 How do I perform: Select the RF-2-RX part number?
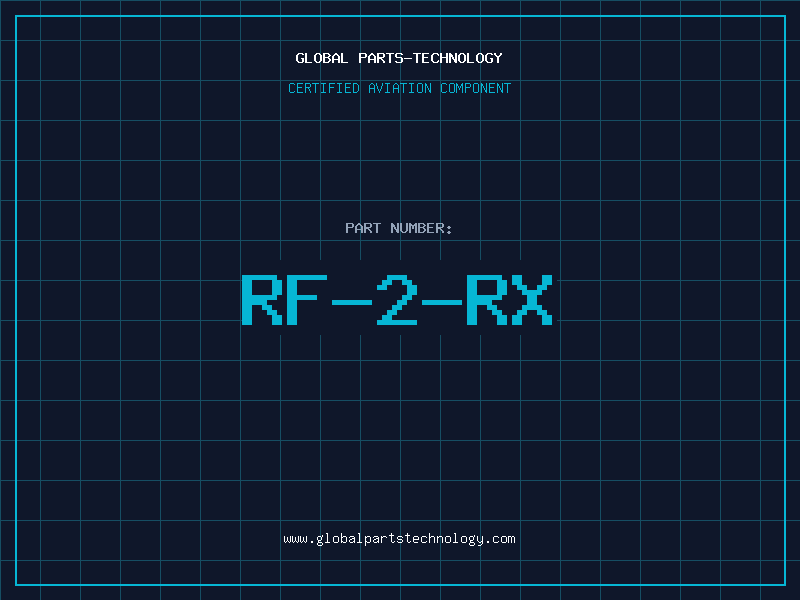click(x=397, y=300)
